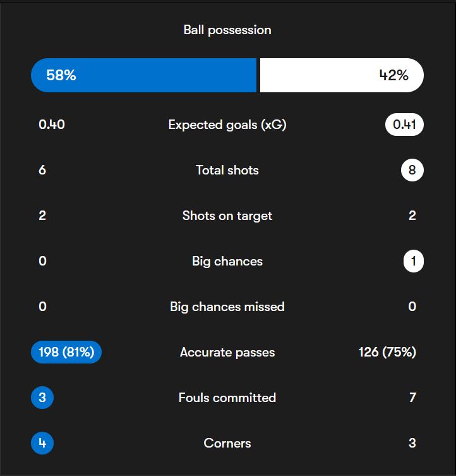Click the value 6 for total shots

point(42,170)
